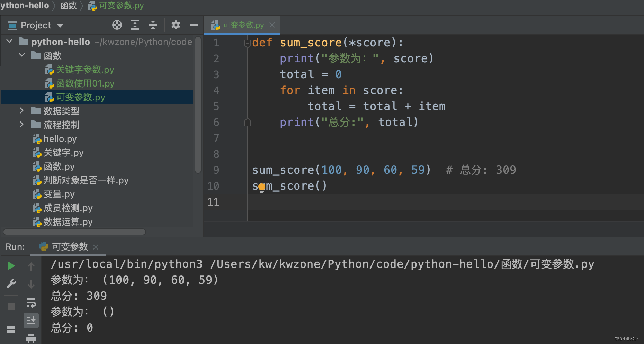Screen dimensions: 644x344
Task: Open the Project view dropdown
Action: (60, 26)
